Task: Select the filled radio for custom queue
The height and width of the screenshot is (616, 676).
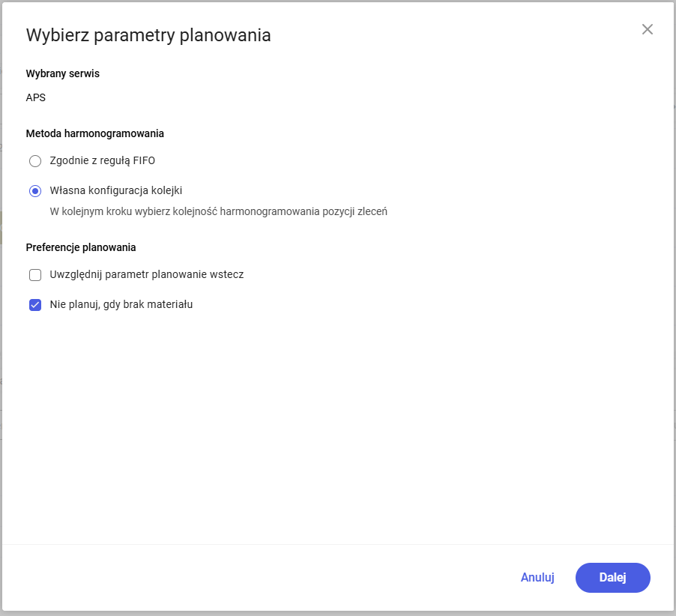Action: (35, 190)
